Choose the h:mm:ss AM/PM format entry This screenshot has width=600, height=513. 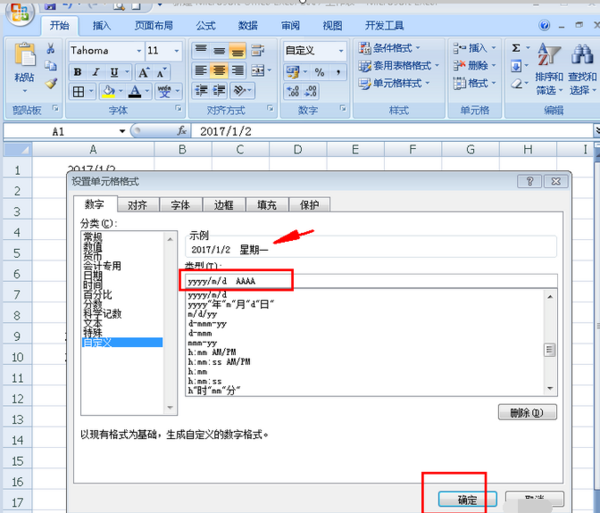219,362
